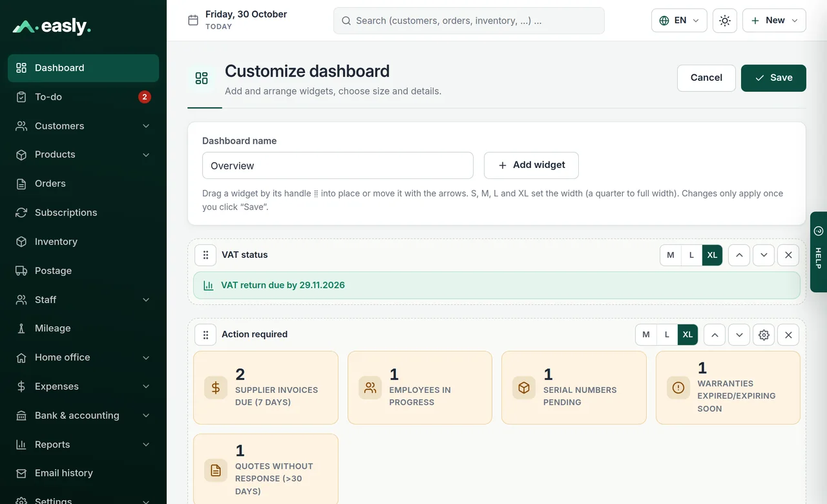Move the Action required widget down
This screenshot has height=504, width=827.
(739, 335)
